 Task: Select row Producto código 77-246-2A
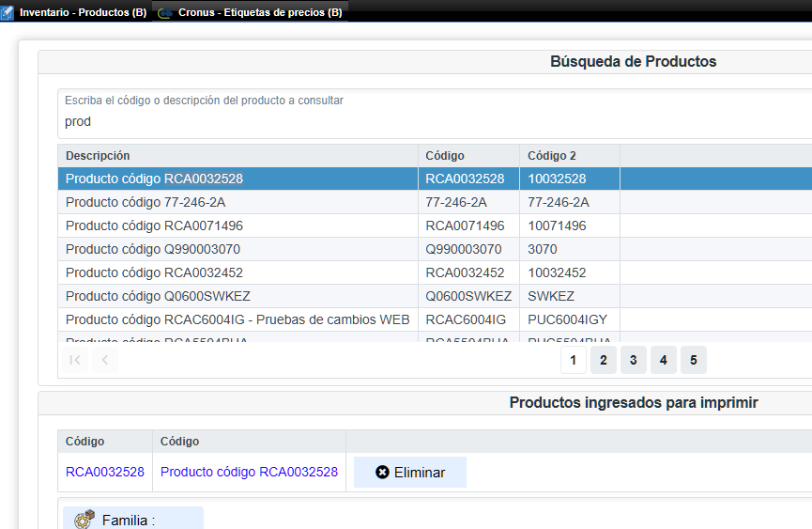click(146, 202)
